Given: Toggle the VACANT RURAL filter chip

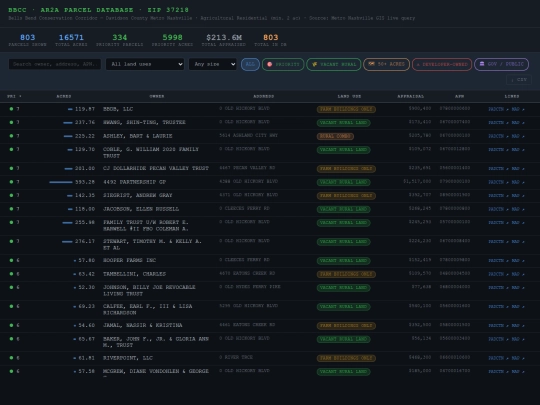Looking at the screenshot, I should click(x=334, y=64).
